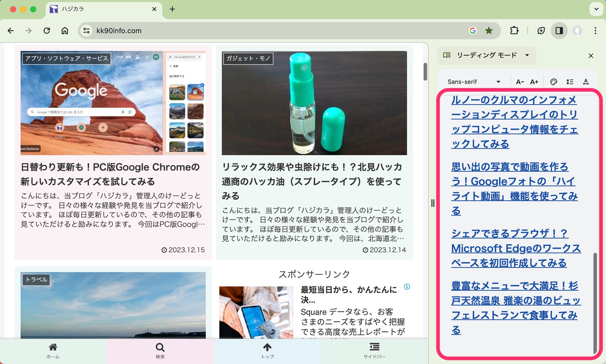606x364 pixels.
Task: Click the アプリ・ソフトウェア・サービス category label
Action: pyautogui.click(x=66, y=58)
